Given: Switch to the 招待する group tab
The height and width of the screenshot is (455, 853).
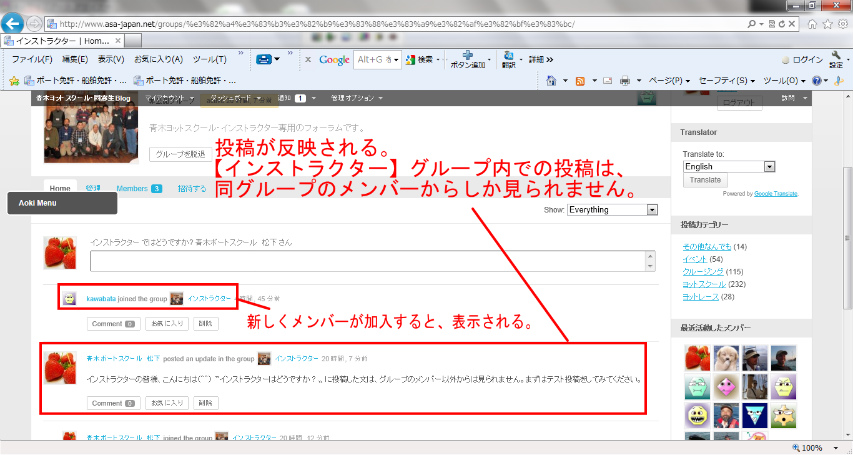Looking at the screenshot, I should tap(193, 188).
